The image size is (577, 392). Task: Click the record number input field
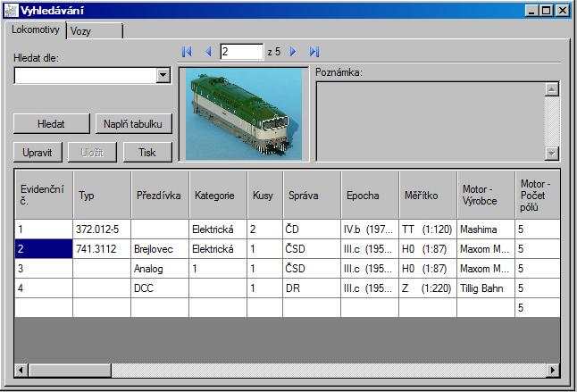click(241, 53)
